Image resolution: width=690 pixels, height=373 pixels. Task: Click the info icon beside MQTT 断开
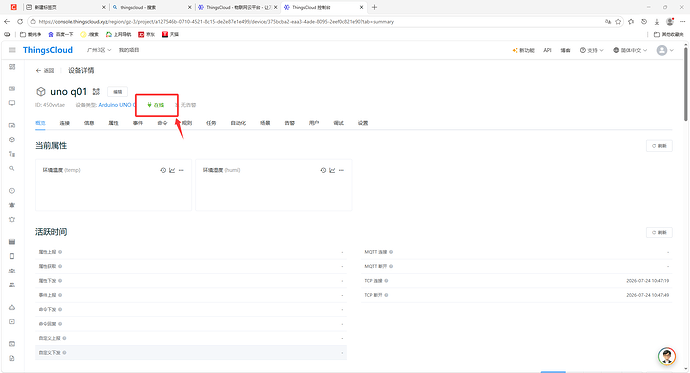pyautogui.click(x=391, y=266)
